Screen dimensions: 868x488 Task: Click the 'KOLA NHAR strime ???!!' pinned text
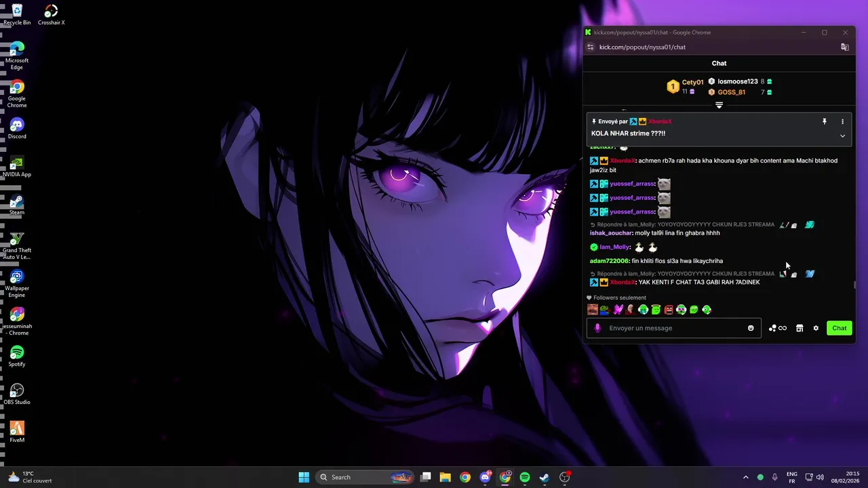(x=628, y=134)
